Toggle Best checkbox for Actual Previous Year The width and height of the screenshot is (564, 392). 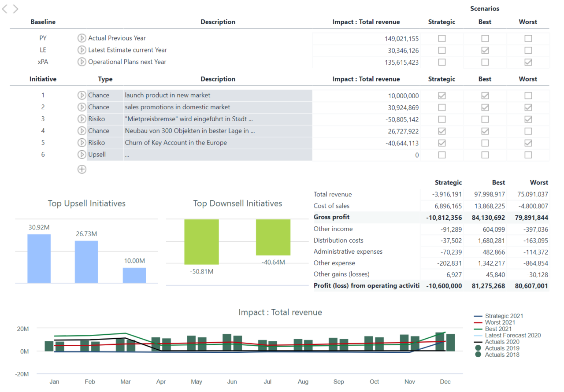click(485, 39)
